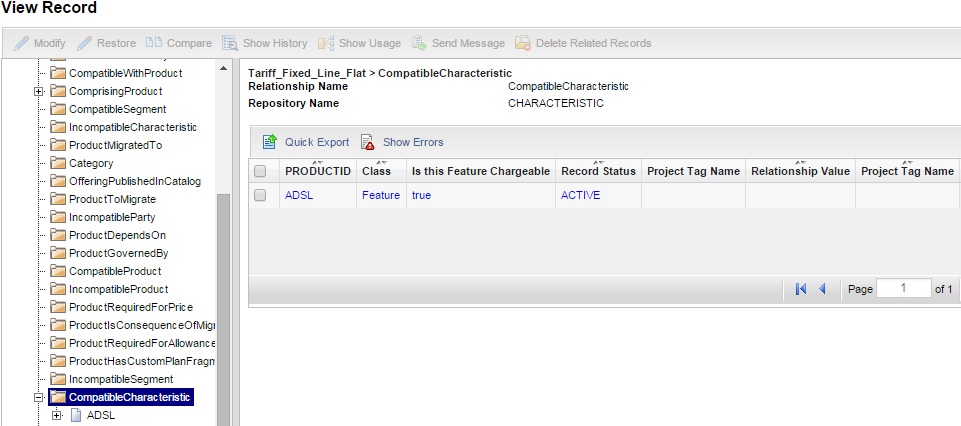Click the Show Errors link
This screenshot has height=426, width=961.
[x=413, y=142]
